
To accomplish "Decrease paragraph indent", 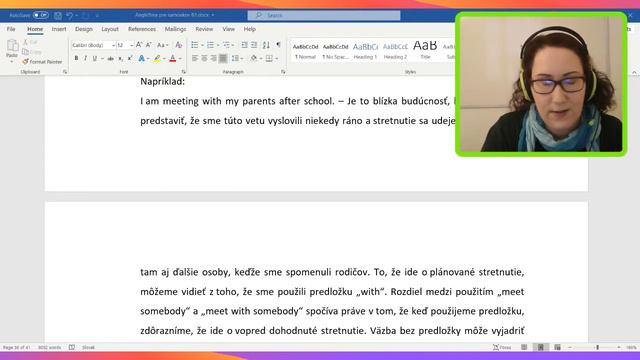I will click(x=244, y=45).
